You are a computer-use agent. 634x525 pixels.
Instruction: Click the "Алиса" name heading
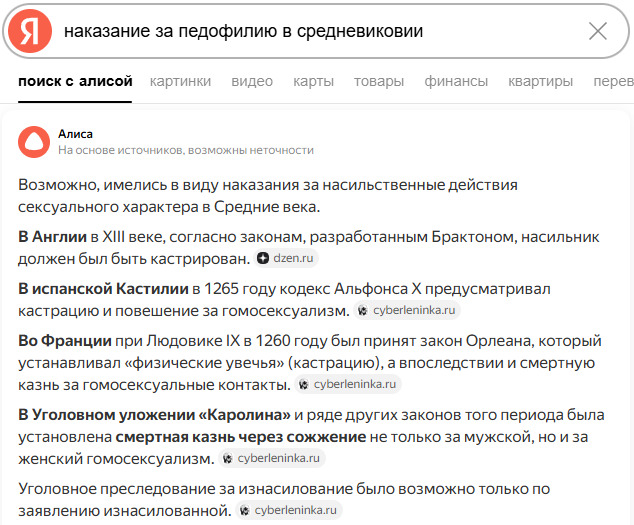coord(75,132)
